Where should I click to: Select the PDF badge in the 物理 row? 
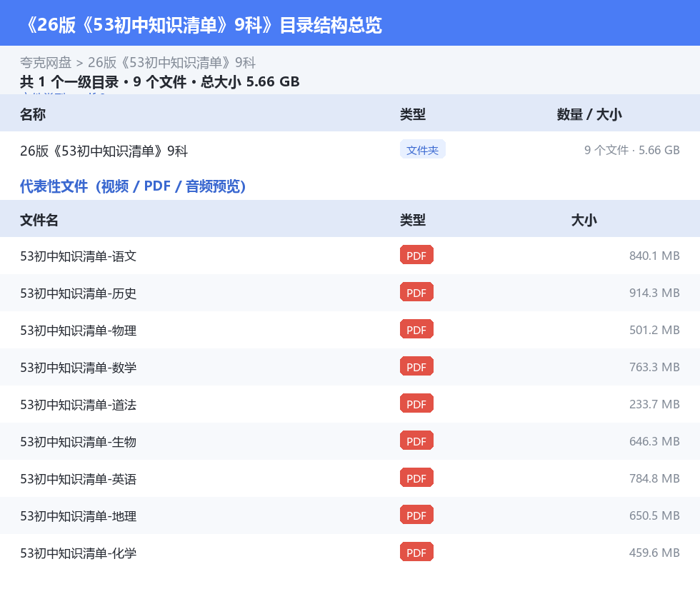coord(416,329)
